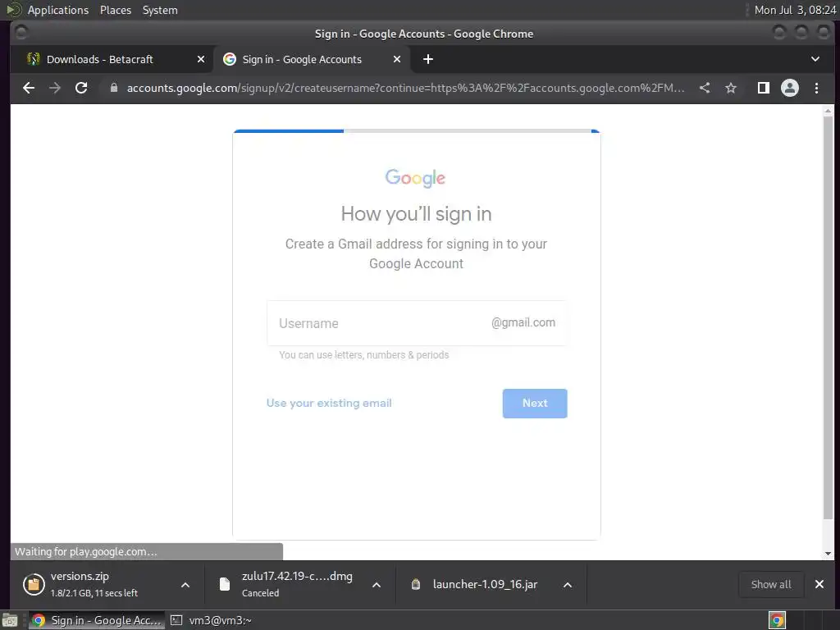
Task: Expand options for versions.zip download
Action: pyautogui.click(x=185, y=585)
